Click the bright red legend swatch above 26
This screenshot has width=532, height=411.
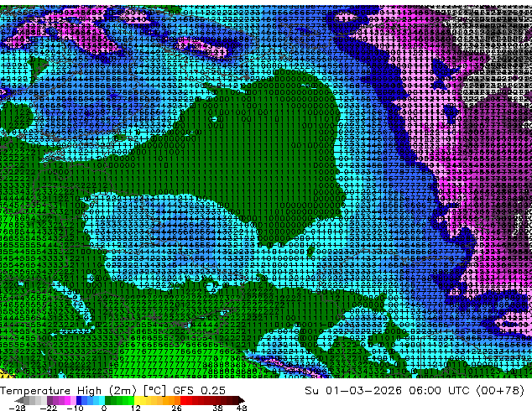(183, 400)
